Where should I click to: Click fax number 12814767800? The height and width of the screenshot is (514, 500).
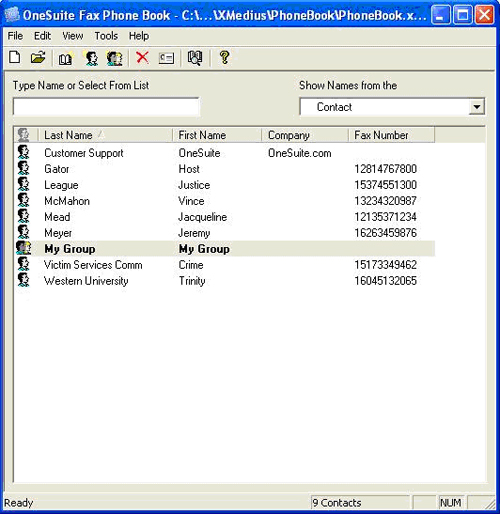tap(386, 169)
